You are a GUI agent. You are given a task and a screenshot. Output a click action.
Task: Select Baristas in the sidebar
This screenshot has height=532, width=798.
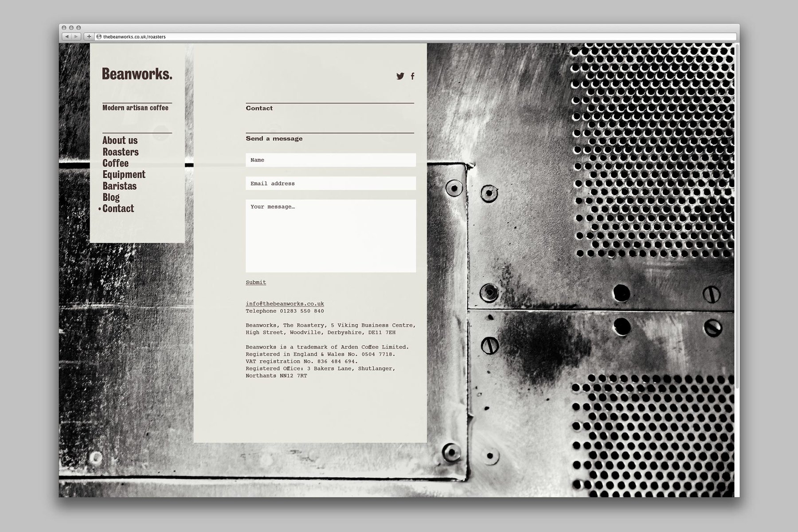(119, 186)
